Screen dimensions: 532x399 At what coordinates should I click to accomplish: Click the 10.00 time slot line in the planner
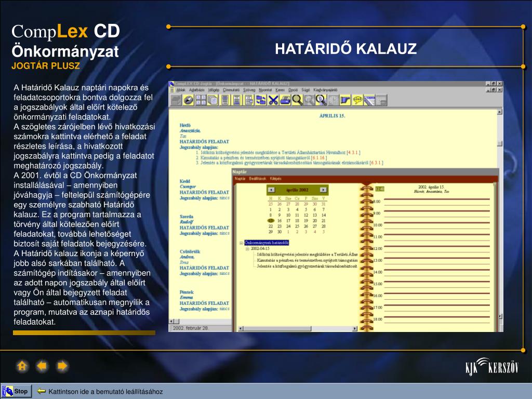click(x=436, y=223)
